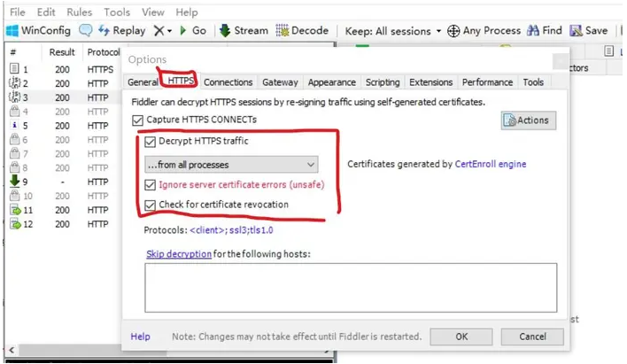
Task: Open the Rules menu
Action: pos(79,12)
